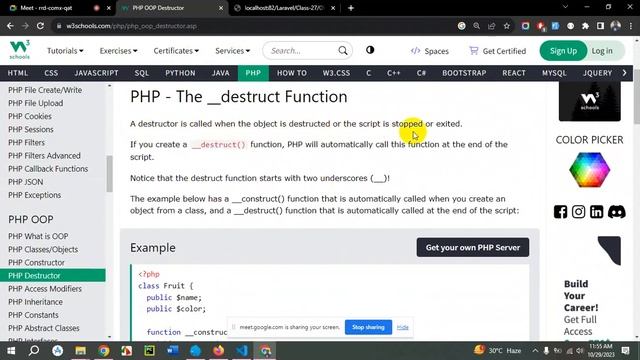Click the W3Schools logo
This screenshot has height=360, width=640.
(20, 50)
